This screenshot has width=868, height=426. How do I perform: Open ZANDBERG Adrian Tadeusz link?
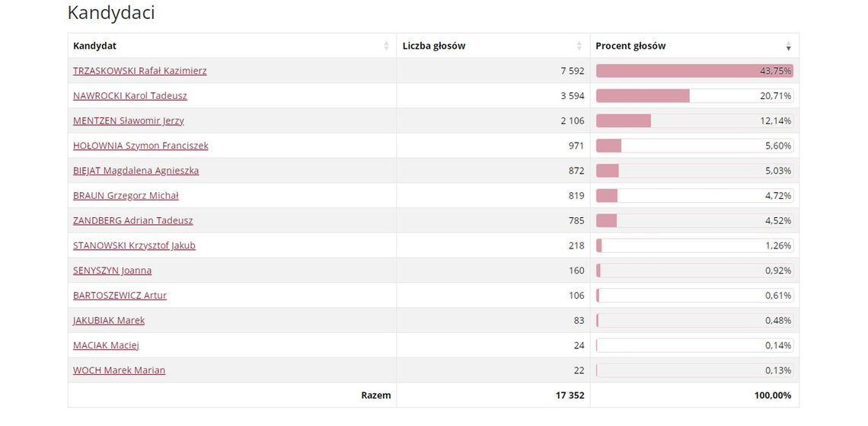[x=132, y=221]
